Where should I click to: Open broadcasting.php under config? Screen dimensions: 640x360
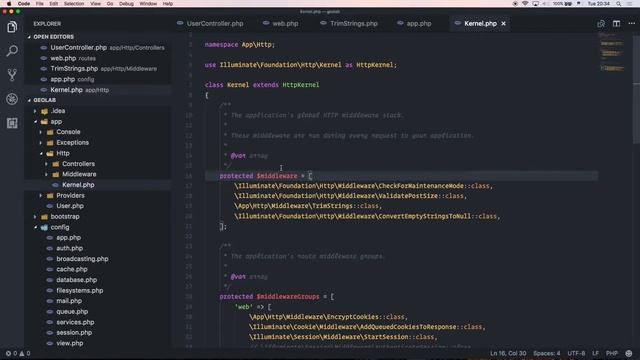point(82,259)
